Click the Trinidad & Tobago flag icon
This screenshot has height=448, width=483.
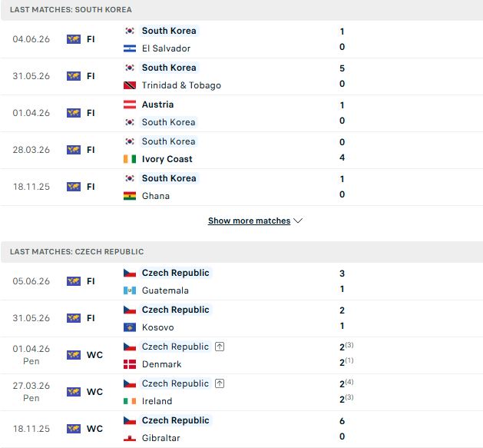tap(129, 85)
